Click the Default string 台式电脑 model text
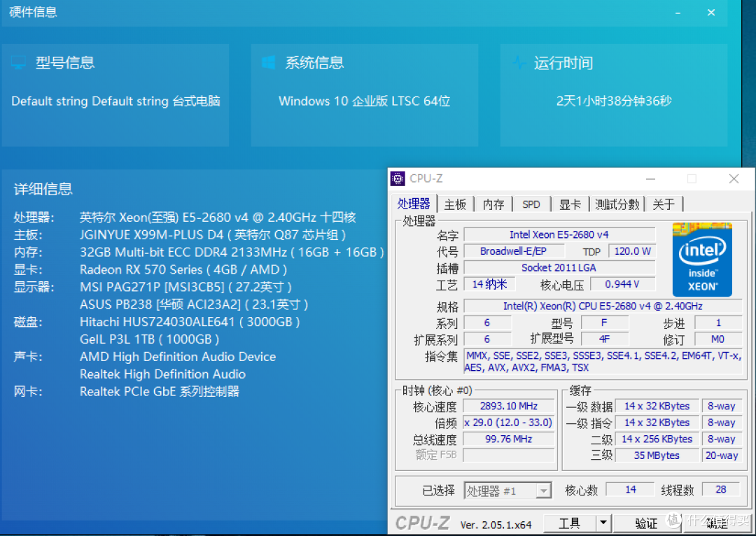Image resolution: width=756 pixels, height=536 pixels. pyautogui.click(x=115, y=101)
